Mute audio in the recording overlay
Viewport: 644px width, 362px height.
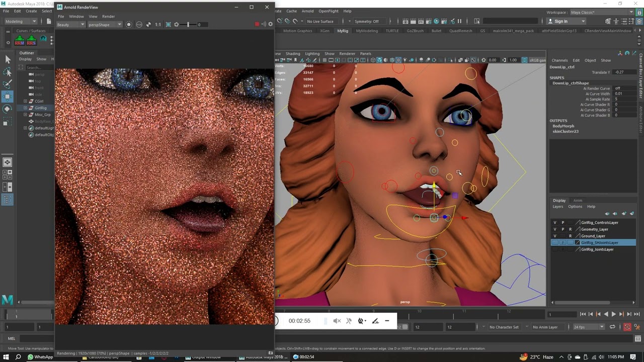pyautogui.click(x=337, y=321)
